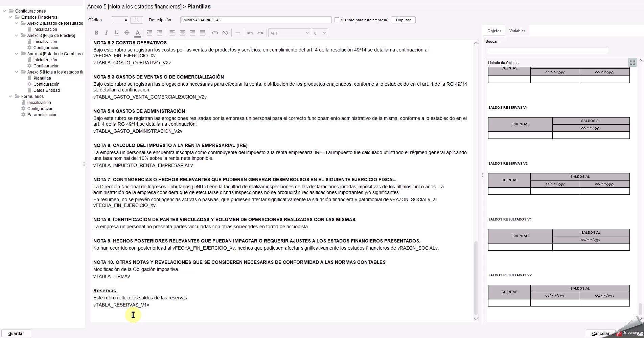Apply italic formatting
Screen dimensions: 644x338
pyautogui.click(x=107, y=33)
